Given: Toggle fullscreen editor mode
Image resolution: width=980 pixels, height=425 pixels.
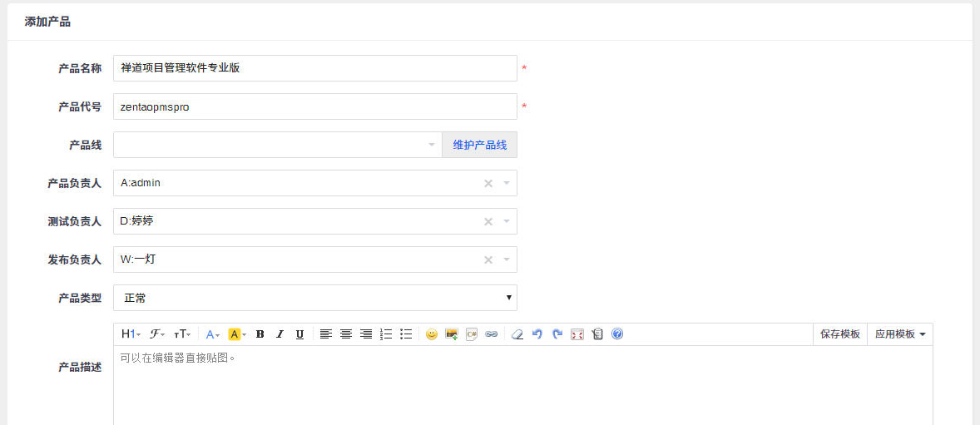Looking at the screenshot, I should tap(577, 334).
